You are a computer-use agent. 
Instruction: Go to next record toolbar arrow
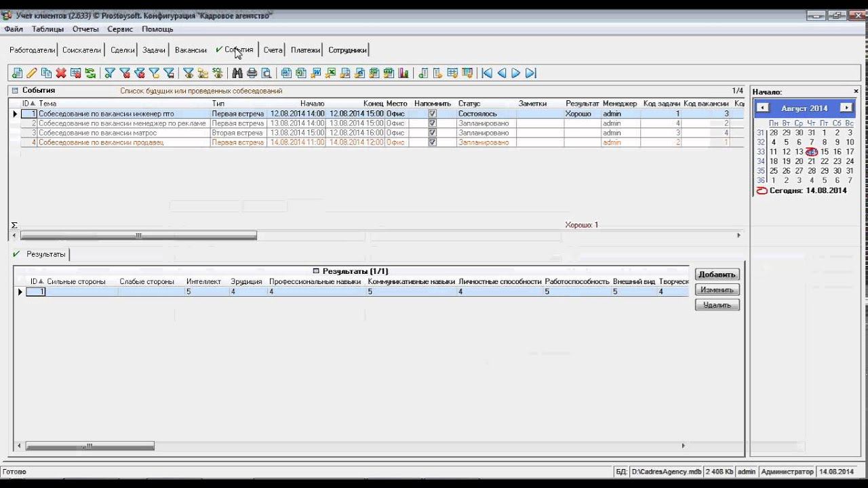tap(516, 73)
